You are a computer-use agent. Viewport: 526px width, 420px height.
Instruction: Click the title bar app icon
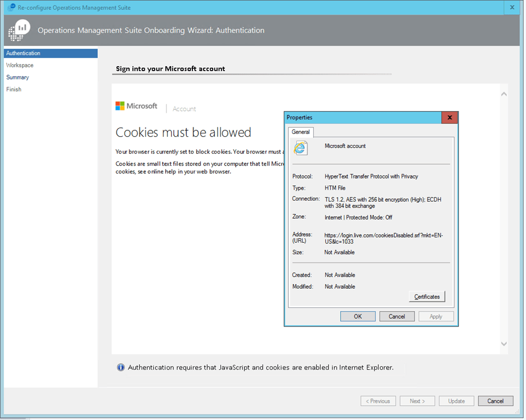(x=11, y=7)
